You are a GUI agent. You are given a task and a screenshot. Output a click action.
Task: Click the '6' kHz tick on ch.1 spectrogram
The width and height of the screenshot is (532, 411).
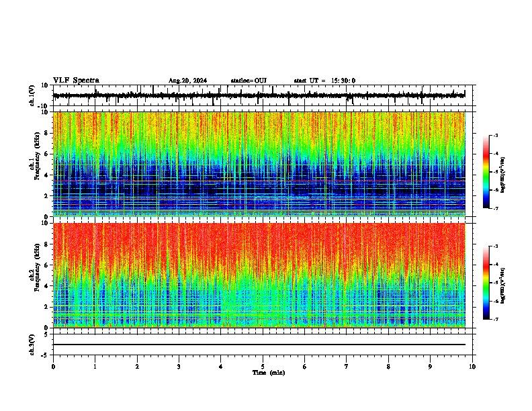pos(46,154)
